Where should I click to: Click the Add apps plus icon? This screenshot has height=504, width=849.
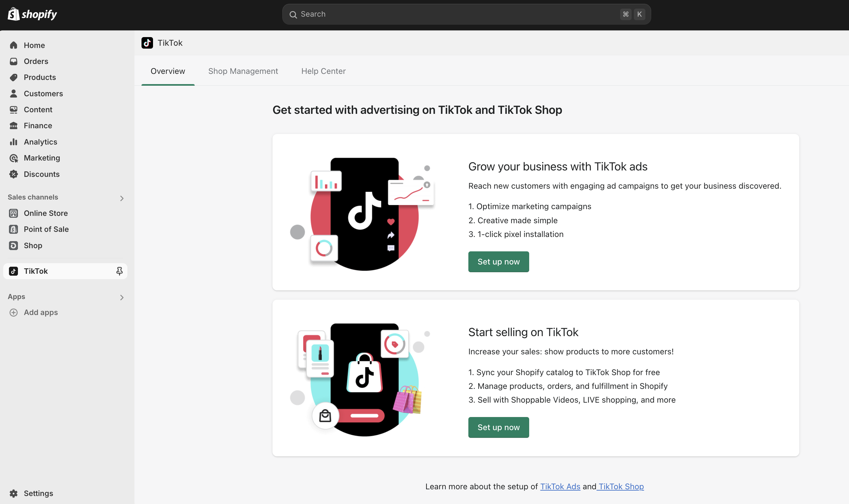coord(13,312)
